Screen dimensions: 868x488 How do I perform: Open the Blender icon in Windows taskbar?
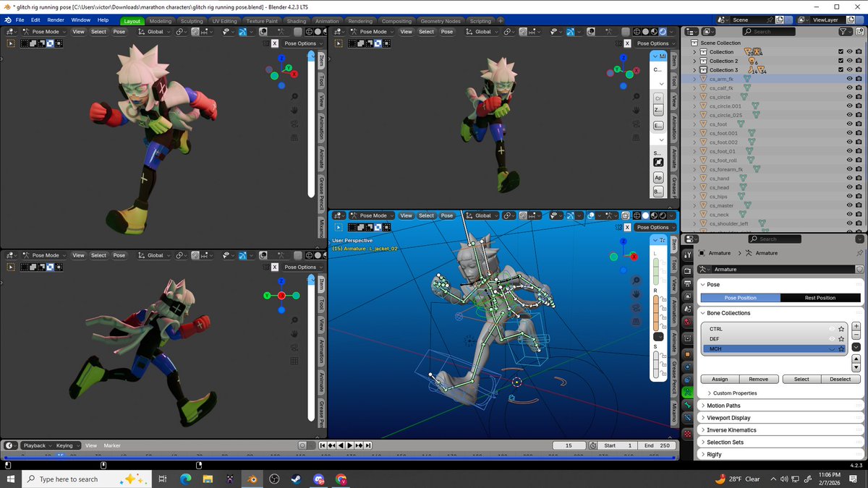pyautogui.click(x=252, y=479)
